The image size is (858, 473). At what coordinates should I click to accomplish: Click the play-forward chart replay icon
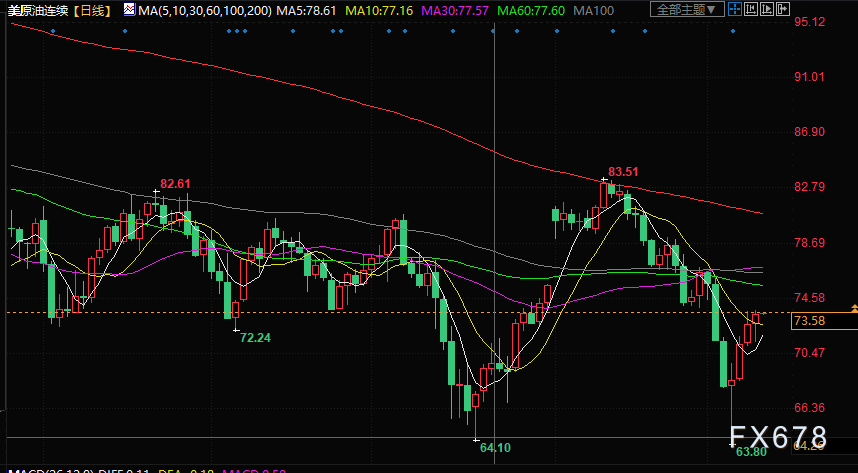tap(767, 9)
